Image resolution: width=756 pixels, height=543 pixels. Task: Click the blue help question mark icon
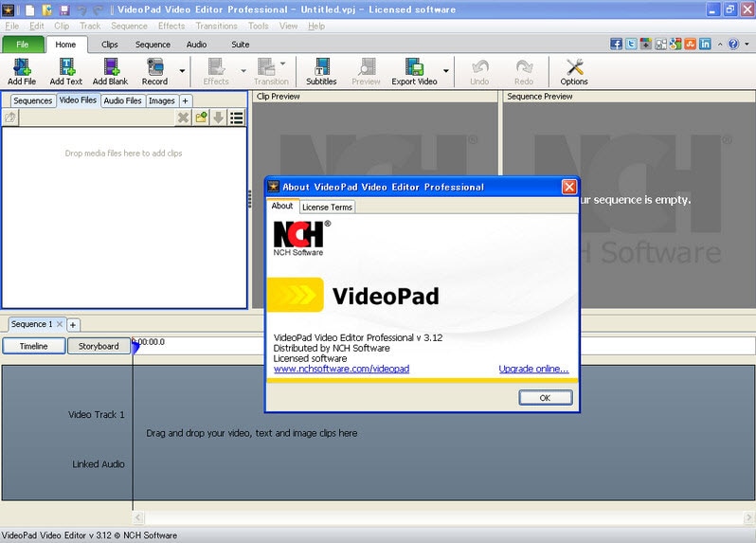[733, 44]
